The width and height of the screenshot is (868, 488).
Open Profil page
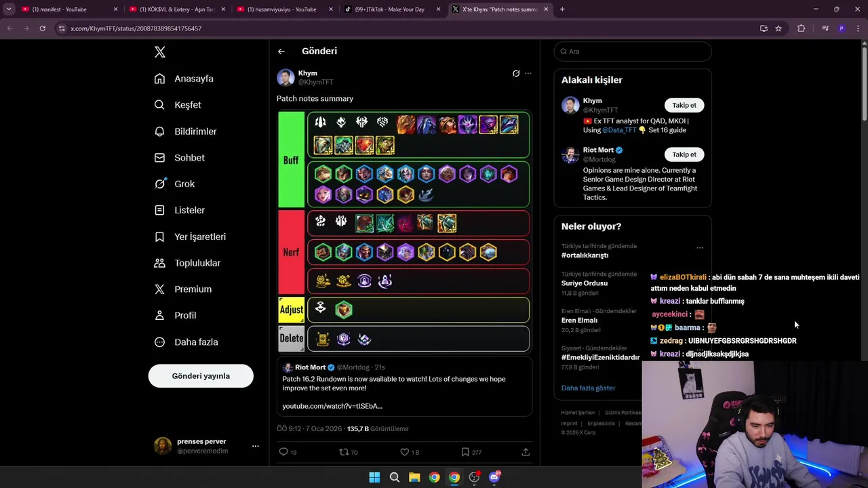[x=175, y=315]
